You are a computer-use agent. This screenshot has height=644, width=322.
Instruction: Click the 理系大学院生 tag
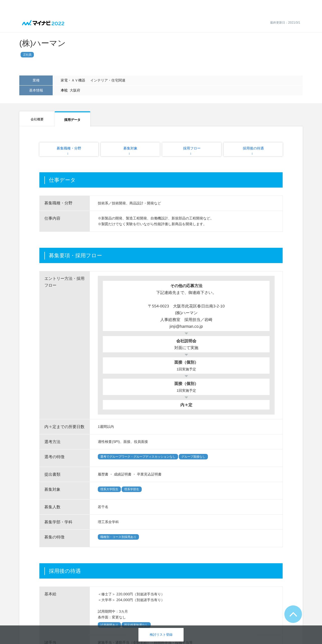[x=109, y=489]
